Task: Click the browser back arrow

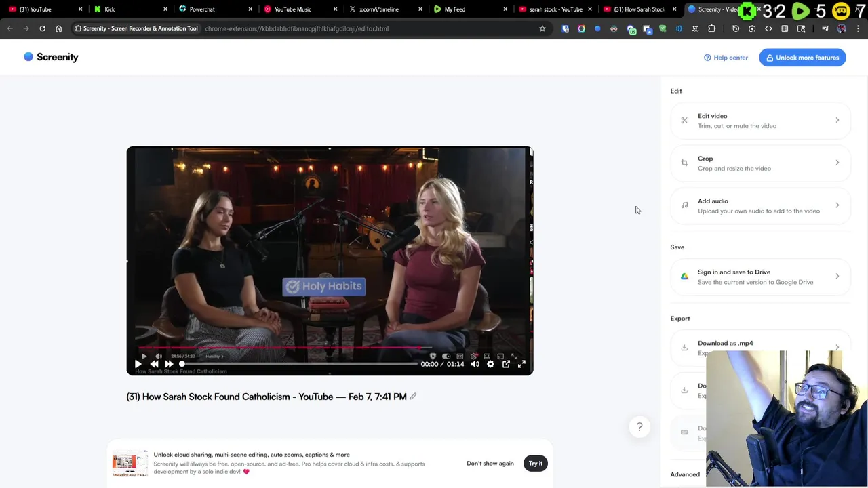Action: (9, 28)
